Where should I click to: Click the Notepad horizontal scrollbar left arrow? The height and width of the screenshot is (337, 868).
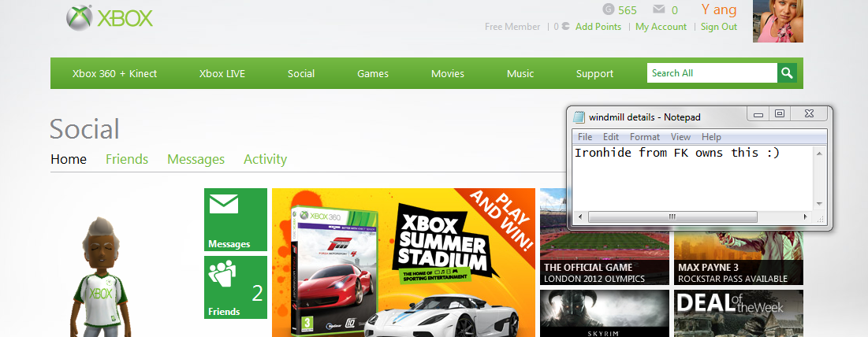(579, 217)
